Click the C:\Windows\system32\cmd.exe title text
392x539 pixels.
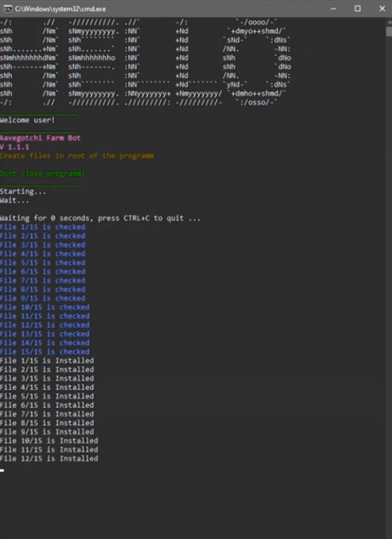tap(60, 9)
